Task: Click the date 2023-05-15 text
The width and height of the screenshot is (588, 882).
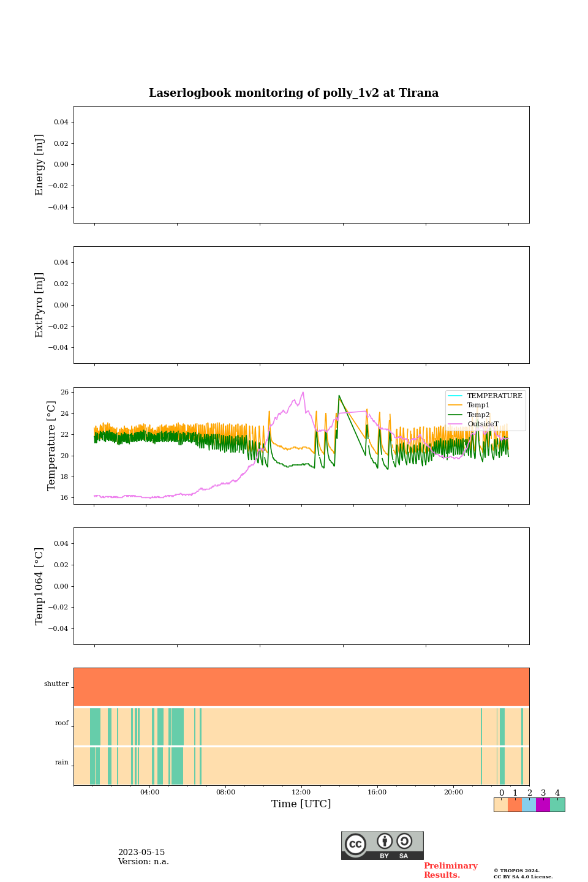Action: click(x=141, y=853)
